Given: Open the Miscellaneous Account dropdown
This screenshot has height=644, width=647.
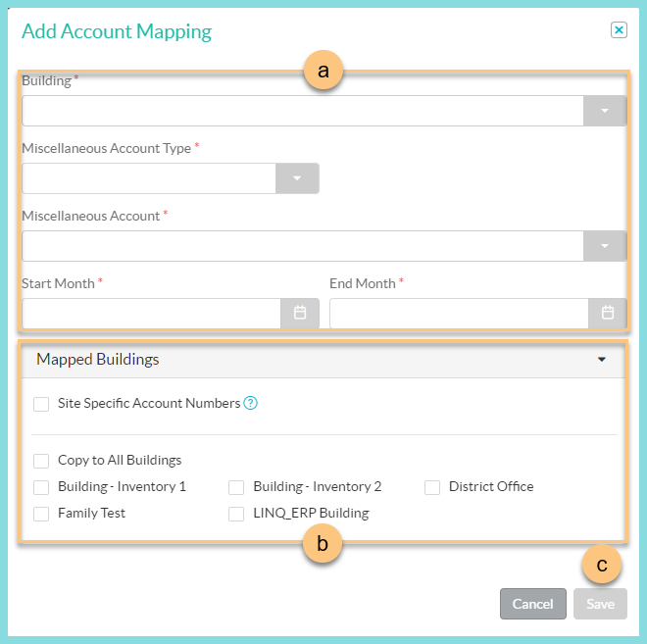Looking at the screenshot, I should coord(605,246).
